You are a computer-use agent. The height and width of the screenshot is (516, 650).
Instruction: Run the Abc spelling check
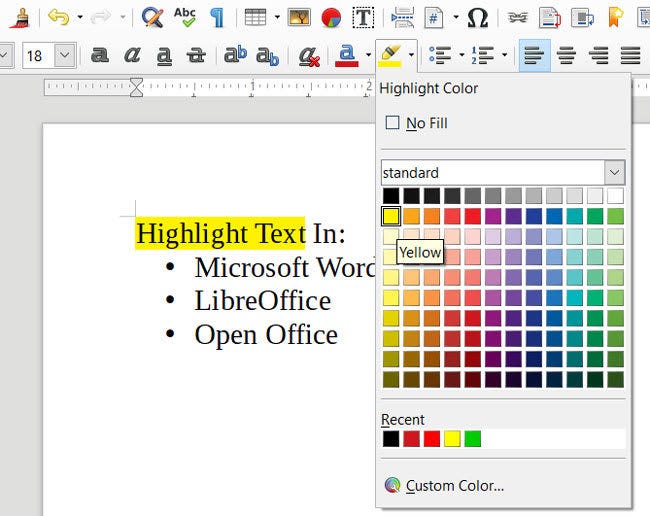click(x=185, y=17)
